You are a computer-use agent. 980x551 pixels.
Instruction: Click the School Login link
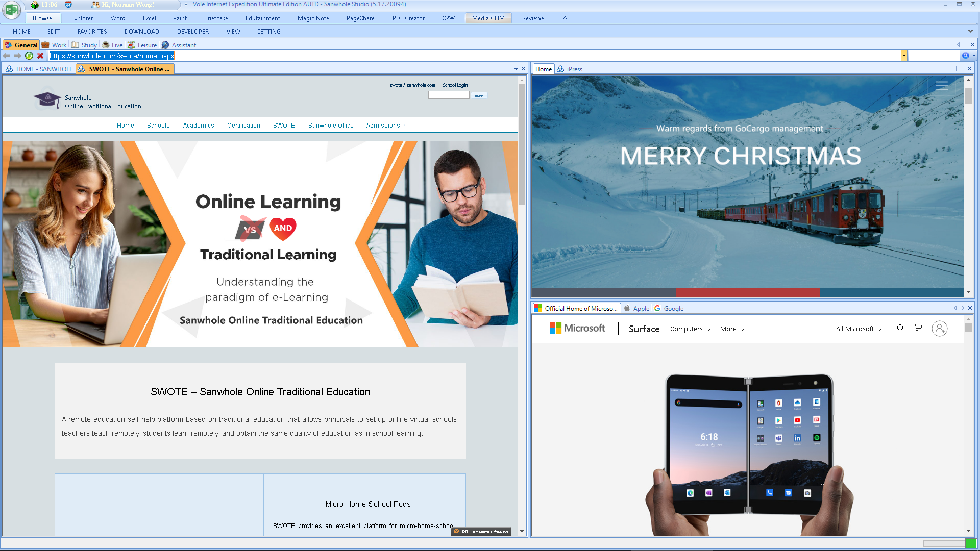(455, 85)
